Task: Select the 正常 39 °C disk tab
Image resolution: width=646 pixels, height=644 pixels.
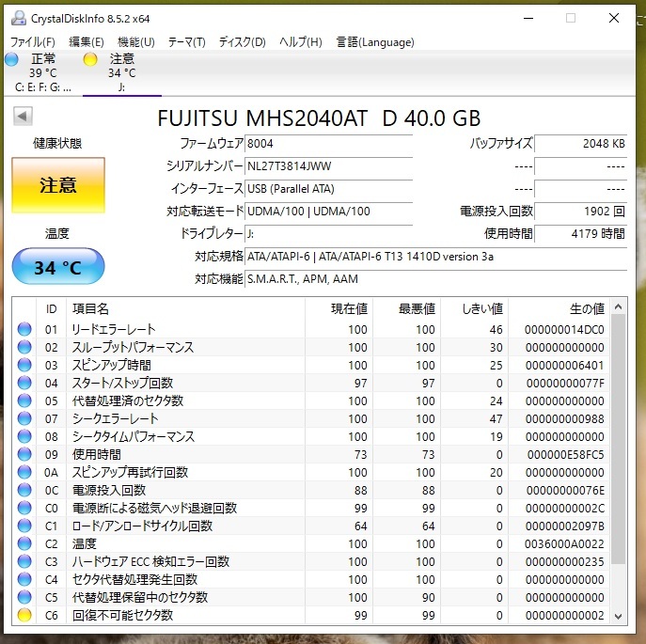Action: click(43, 73)
